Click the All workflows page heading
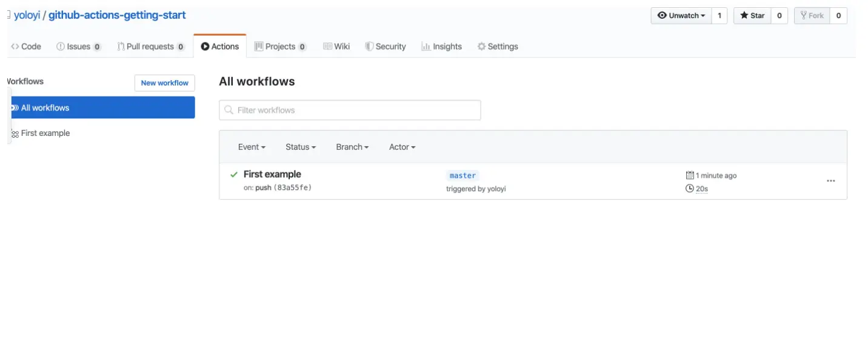Screen dimensions: 868x358 coord(257,81)
